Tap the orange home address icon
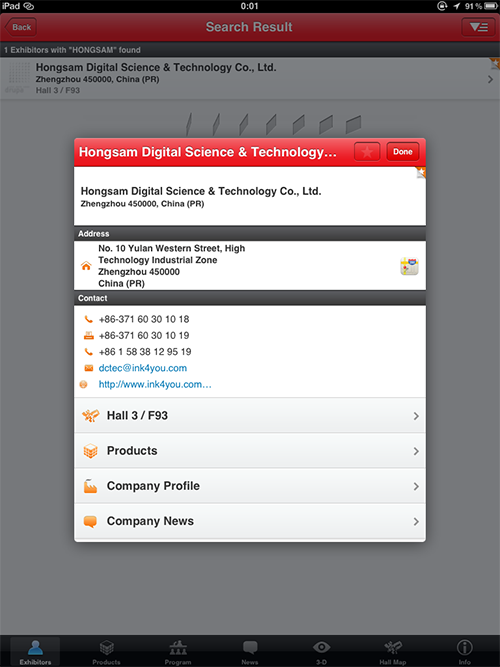The height and width of the screenshot is (667, 500). pos(86,266)
